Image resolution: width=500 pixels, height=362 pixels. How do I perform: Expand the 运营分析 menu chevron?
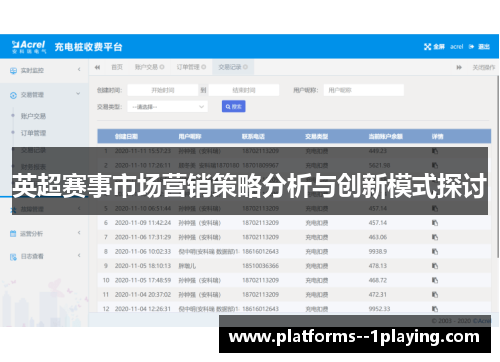(x=79, y=233)
